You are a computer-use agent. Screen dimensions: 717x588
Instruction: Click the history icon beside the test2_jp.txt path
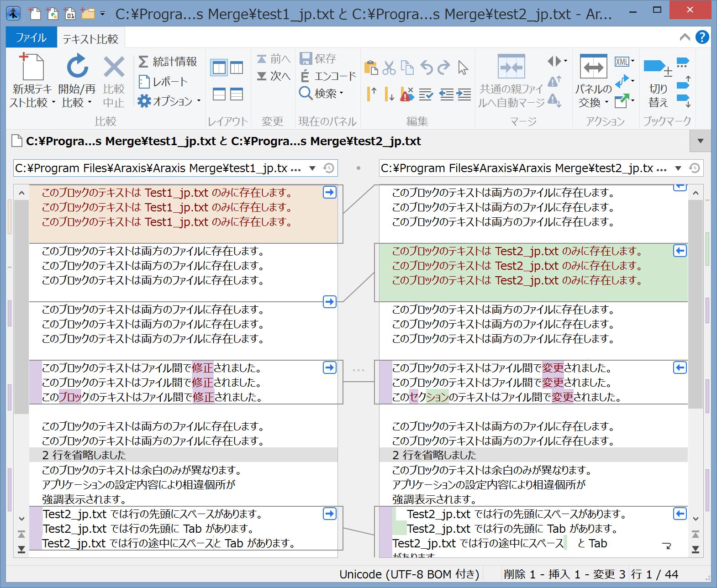coord(694,168)
